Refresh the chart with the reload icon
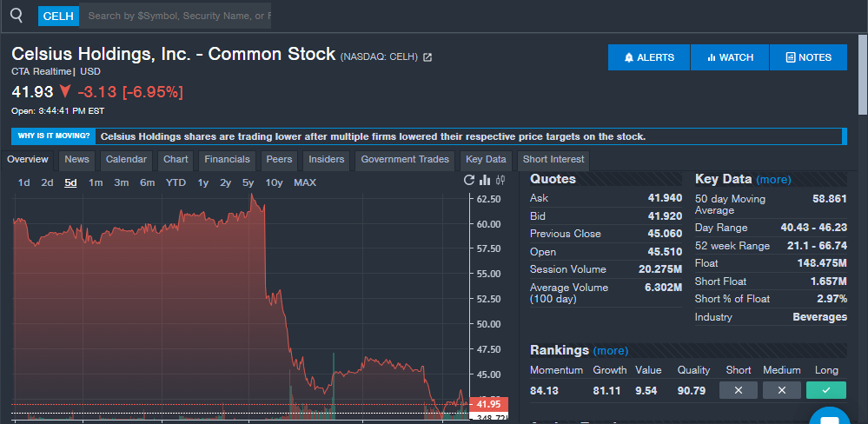The image size is (868, 424). click(469, 181)
